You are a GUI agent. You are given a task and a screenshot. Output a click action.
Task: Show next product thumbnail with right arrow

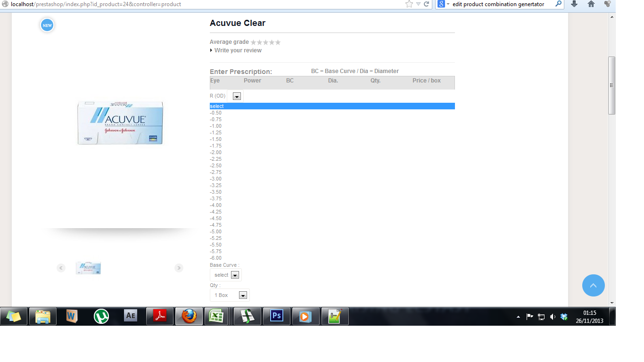coord(179,268)
